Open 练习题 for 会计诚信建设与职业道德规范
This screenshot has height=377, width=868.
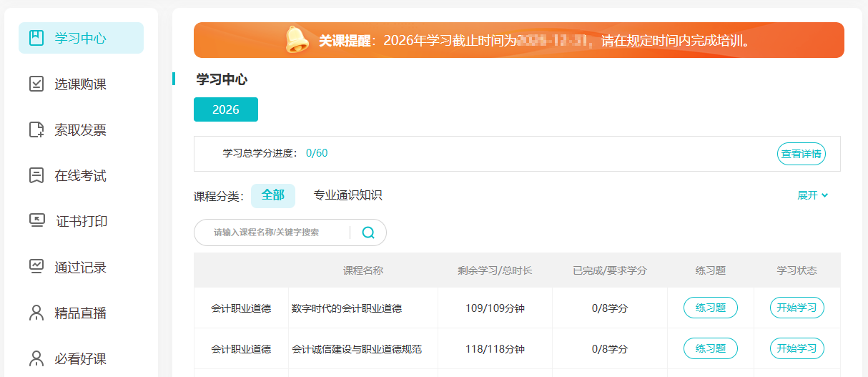click(711, 348)
